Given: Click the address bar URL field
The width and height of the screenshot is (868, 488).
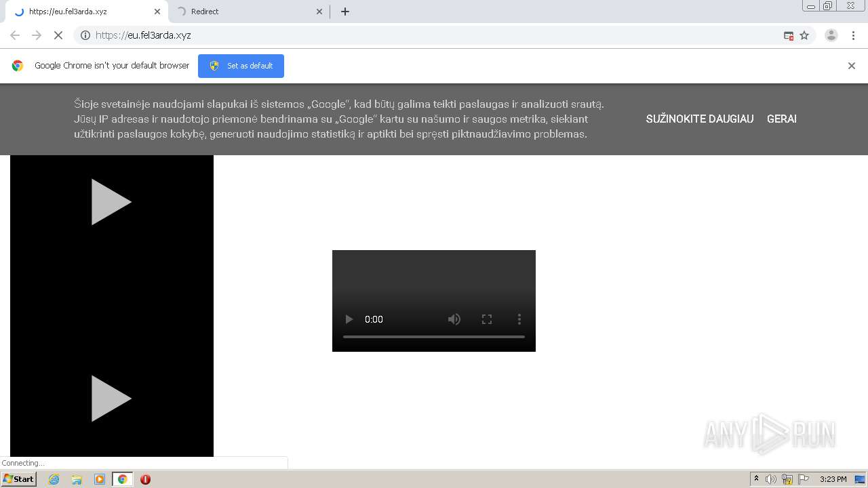Looking at the screenshot, I should 434,35.
